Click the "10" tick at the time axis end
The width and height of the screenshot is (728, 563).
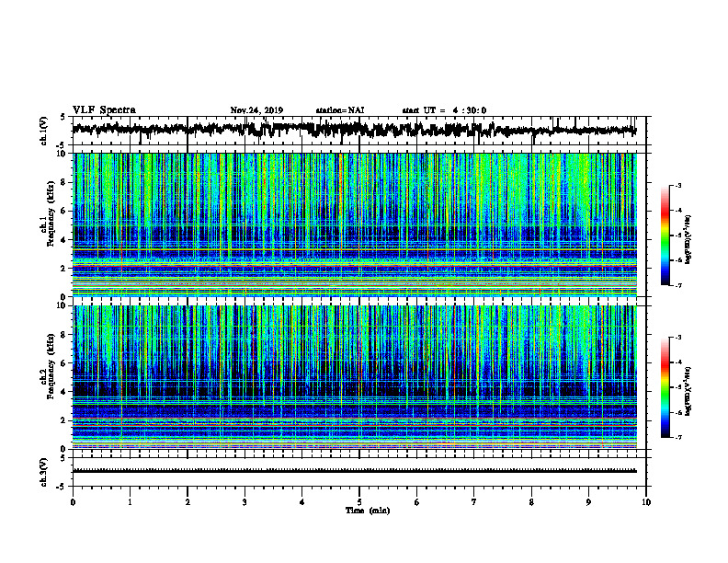click(x=646, y=502)
